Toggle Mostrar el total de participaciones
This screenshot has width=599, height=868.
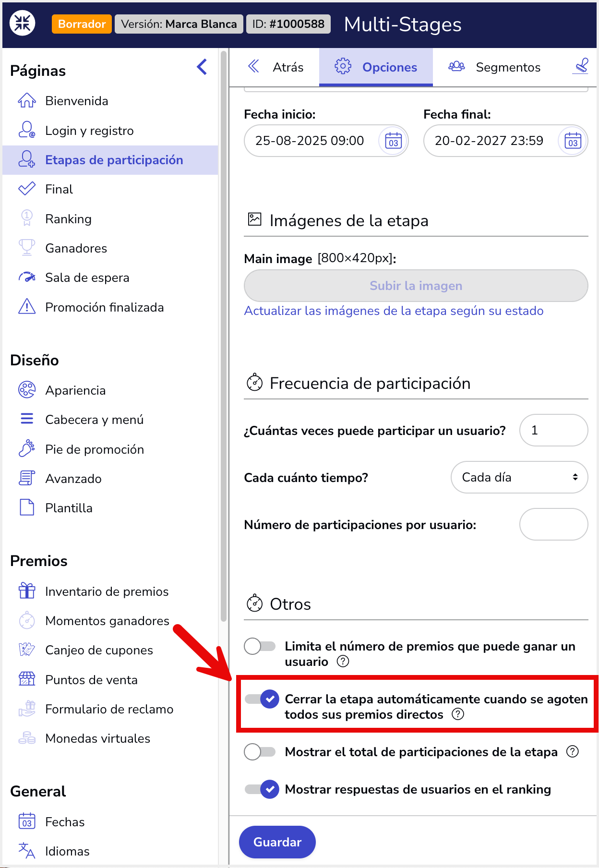click(x=260, y=752)
